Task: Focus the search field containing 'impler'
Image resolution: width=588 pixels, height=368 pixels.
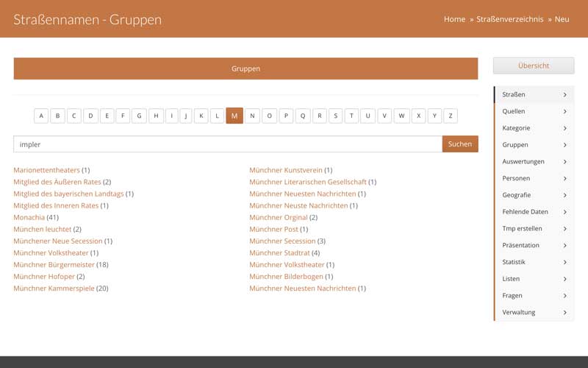Action: click(x=227, y=144)
